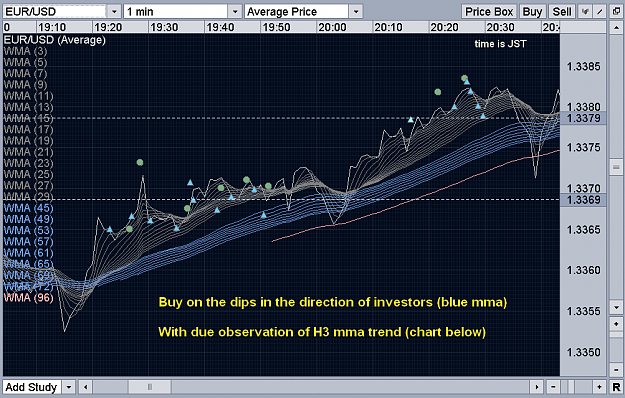This screenshot has width=625, height=398.
Task: Click the 1.3365 price axis label
Action: (584, 230)
